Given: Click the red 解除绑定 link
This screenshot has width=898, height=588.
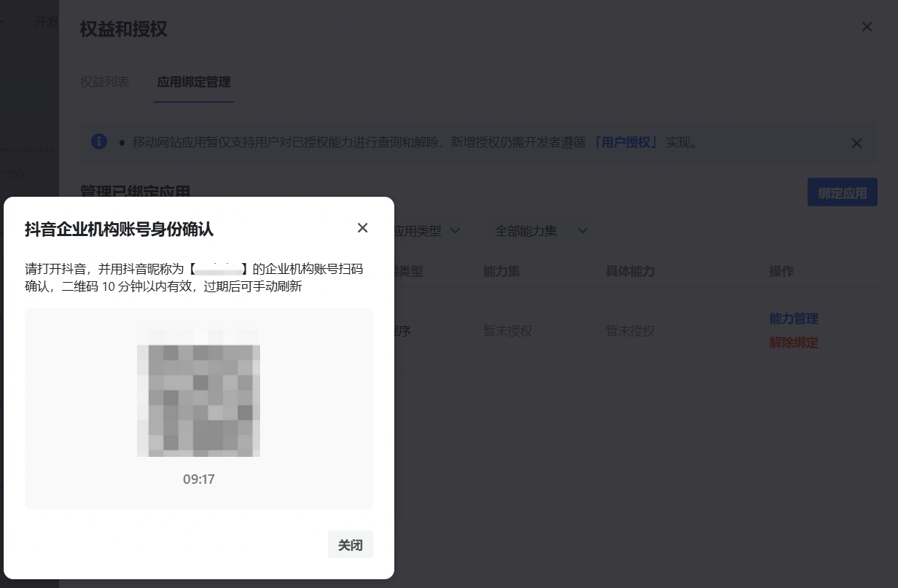Looking at the screenshot, I should pyautogui.click(x=793, y=342).
